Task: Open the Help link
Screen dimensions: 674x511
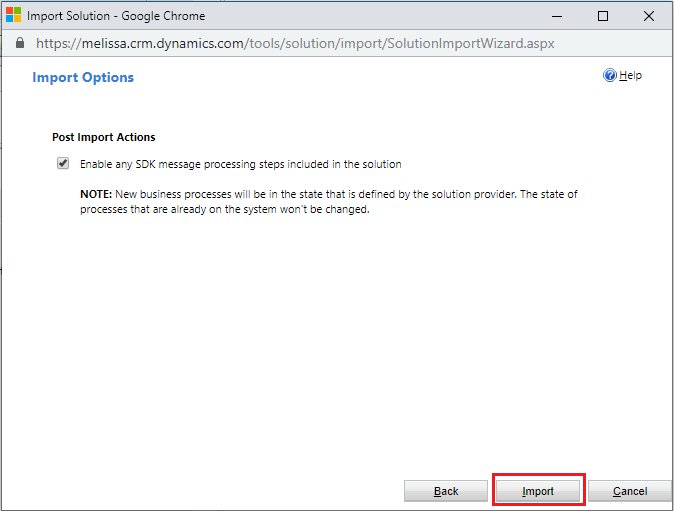Action: 630,76
